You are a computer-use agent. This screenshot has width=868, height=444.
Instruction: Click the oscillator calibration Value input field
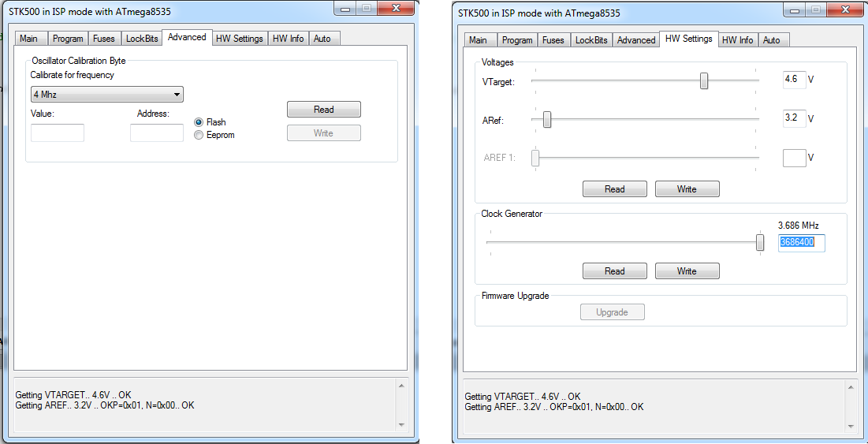(x=58, y=132)
